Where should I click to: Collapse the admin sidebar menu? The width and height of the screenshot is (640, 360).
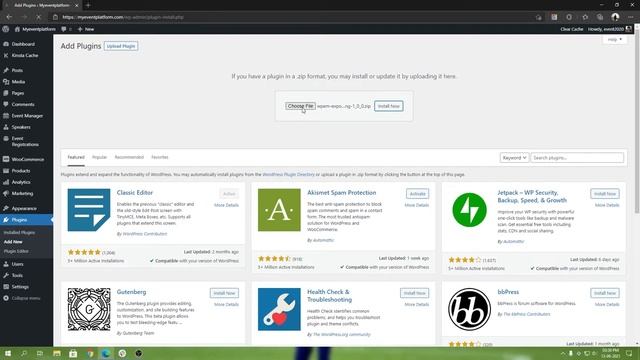point(25,298)
